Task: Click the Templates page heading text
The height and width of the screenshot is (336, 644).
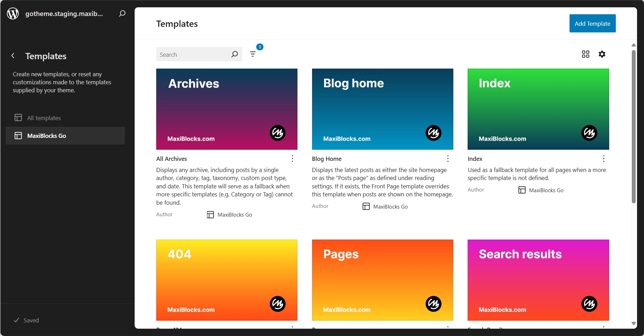Action: click(177, 24)
